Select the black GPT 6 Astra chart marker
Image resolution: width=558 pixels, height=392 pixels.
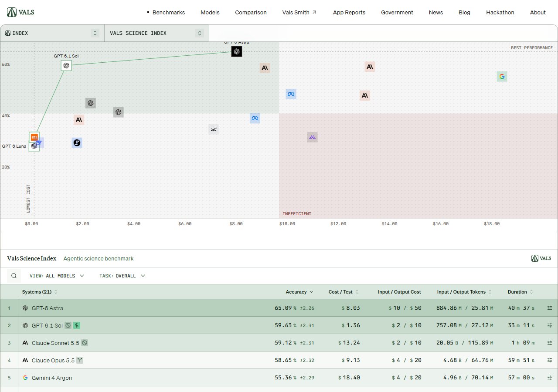pyautogui.click(x=237, y=51)
